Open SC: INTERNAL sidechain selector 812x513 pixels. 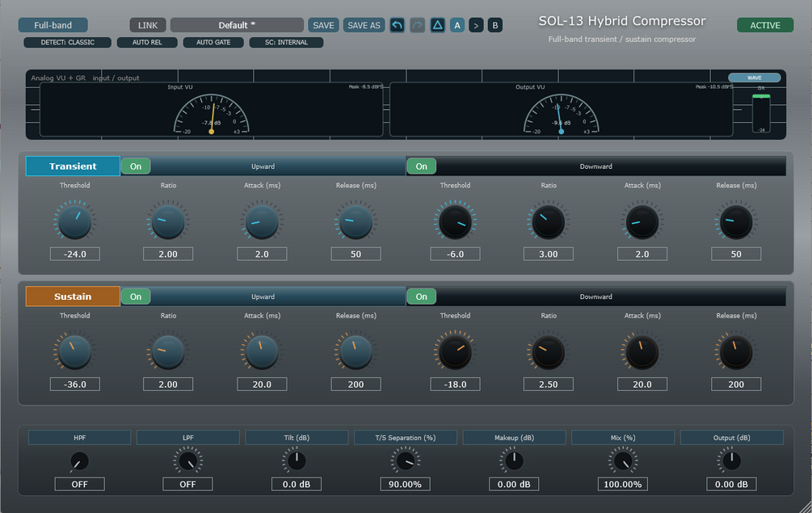(x=286, y=43)
